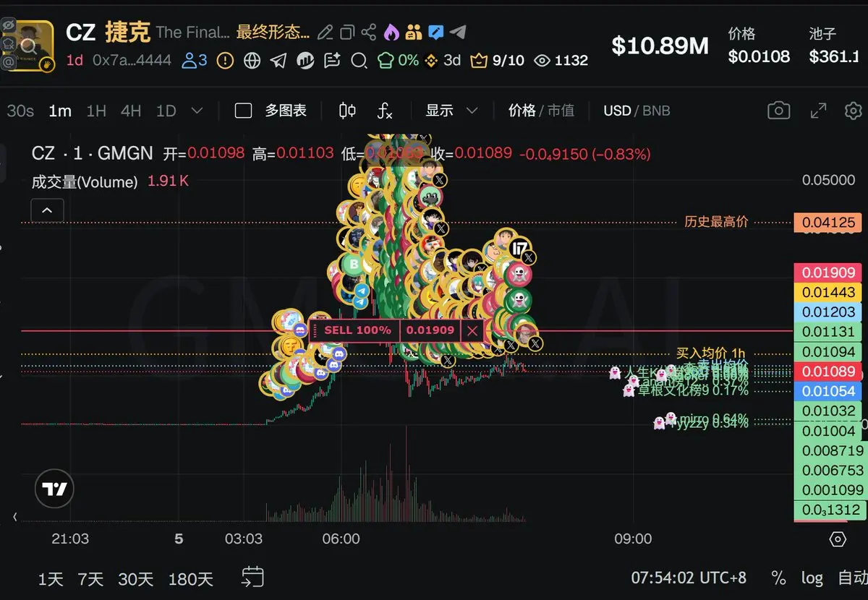The width and height of the screenshot is (868, 600).
Task: Expand chart to fullscreen
Action: tap(818, 111)
